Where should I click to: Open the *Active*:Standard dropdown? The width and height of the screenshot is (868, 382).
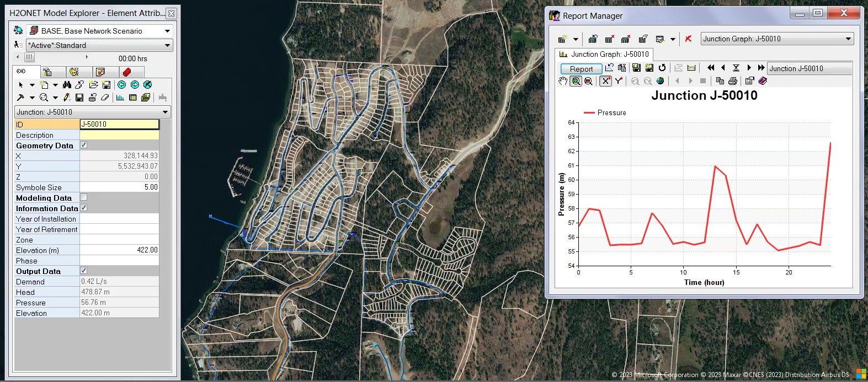pyautogui.click(x=99, y=45)
